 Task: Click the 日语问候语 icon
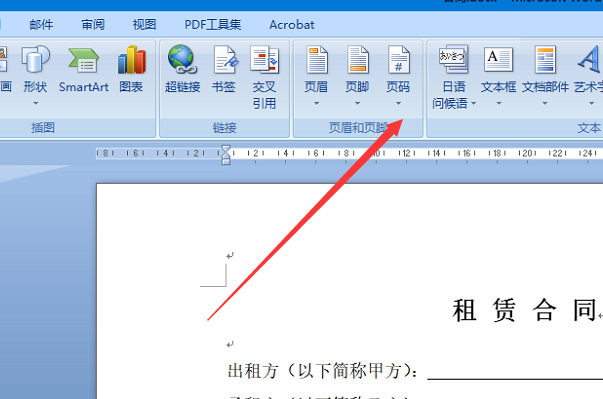(453, 59)
